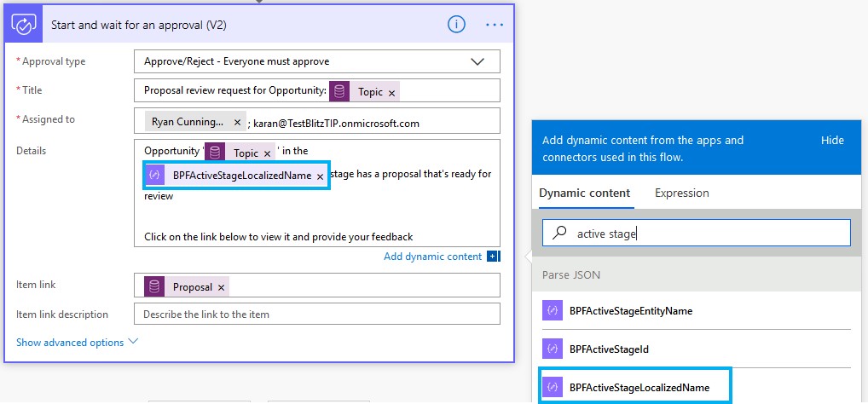This screenshot has height=404, width=868.
Task: Switch to the Expression tab
Action: click(x=682, y=193)
